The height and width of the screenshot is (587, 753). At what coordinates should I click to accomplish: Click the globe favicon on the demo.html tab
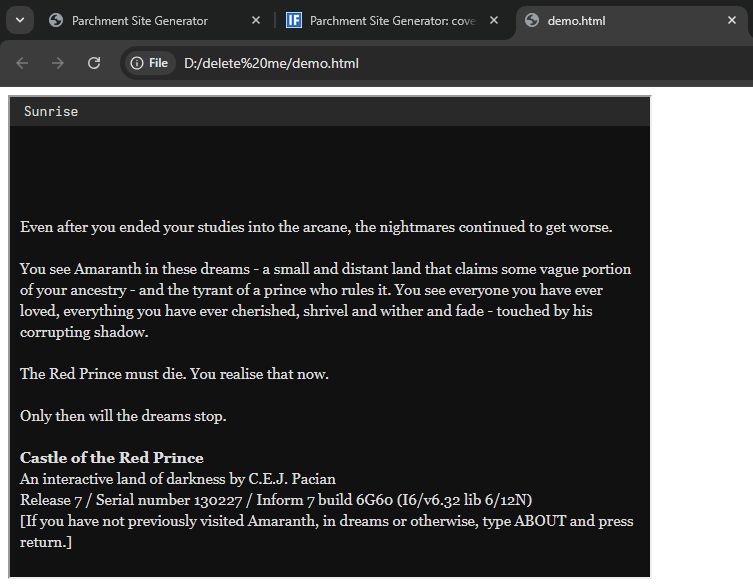[x=532, y=20]
